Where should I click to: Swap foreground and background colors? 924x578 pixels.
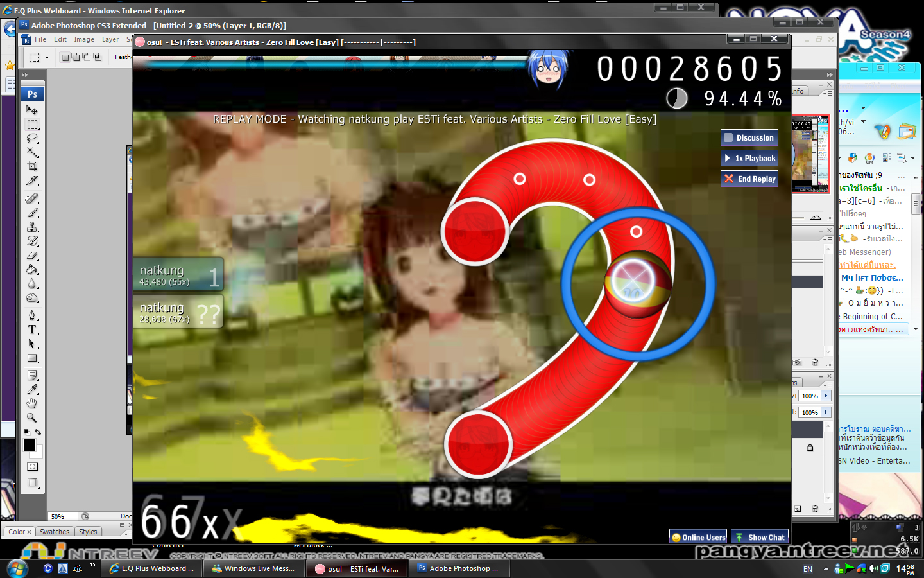coord(38,432)
